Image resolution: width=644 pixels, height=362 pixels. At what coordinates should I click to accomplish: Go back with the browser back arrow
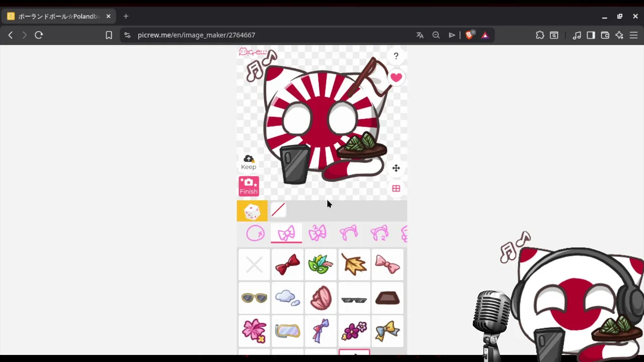11,35
